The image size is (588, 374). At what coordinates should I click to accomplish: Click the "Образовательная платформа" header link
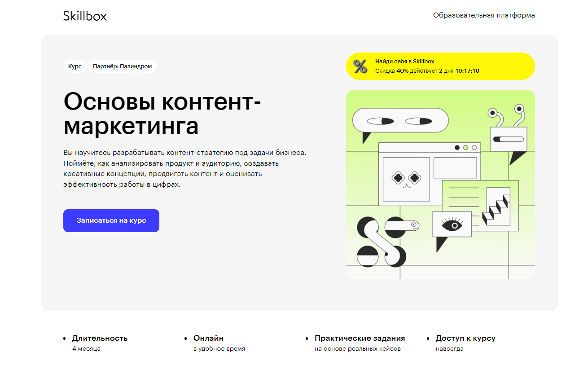[x=484, y=15]
